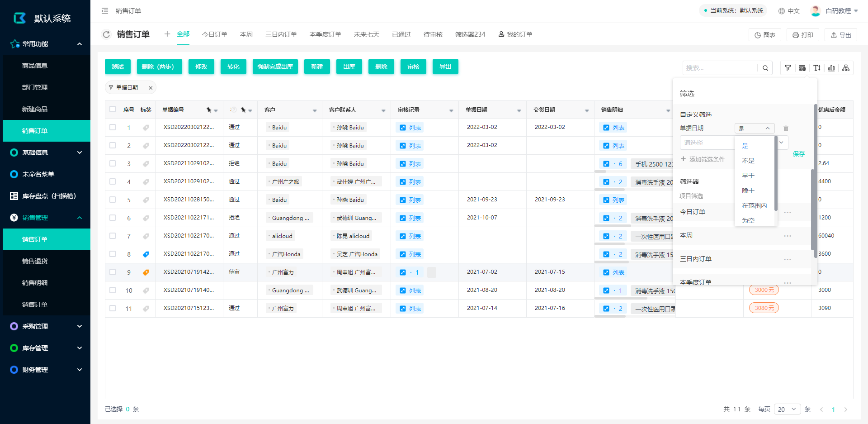The image size is (868, 424).
Task: Check the checkbox for row 7
Action: (x=113, y=236)
